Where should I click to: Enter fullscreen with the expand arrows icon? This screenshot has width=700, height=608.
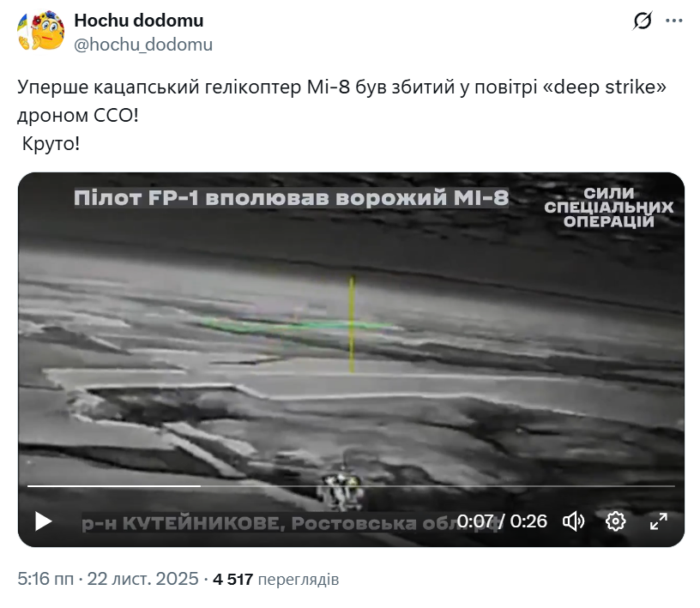659,521
